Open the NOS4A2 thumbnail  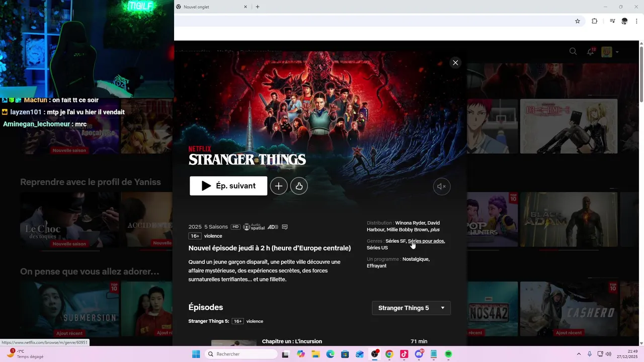coord(492,309)
